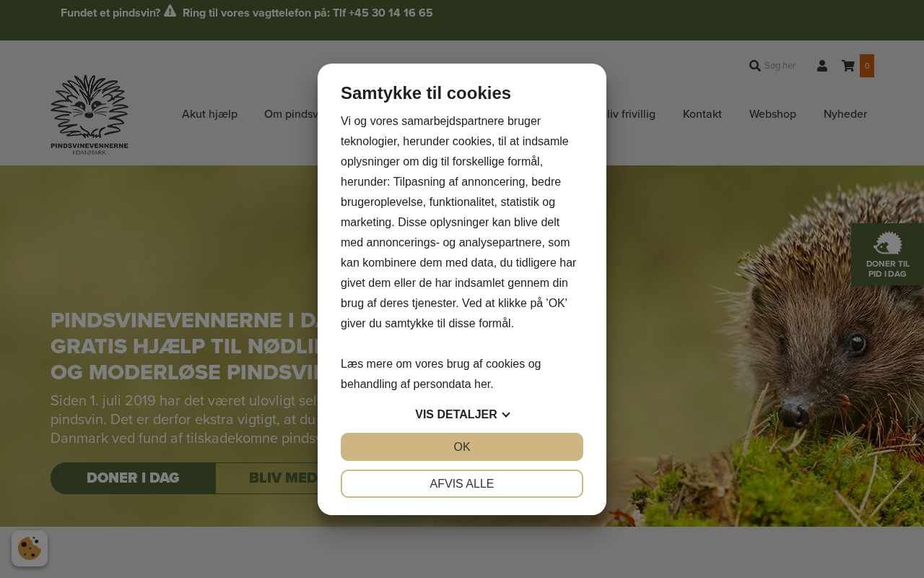924x578 pixels.
Task: Go to the Webshop menu item
Action: click(x=772, y=114)
